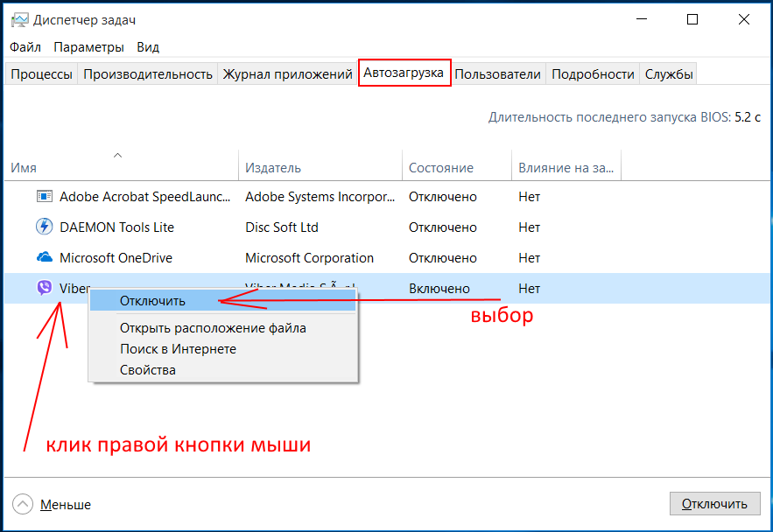Click the Adobe Acrobat SpeedLauncher icon
Viewport: 773px width, 532px height.
pyautogui.click(x=45, y=197)
